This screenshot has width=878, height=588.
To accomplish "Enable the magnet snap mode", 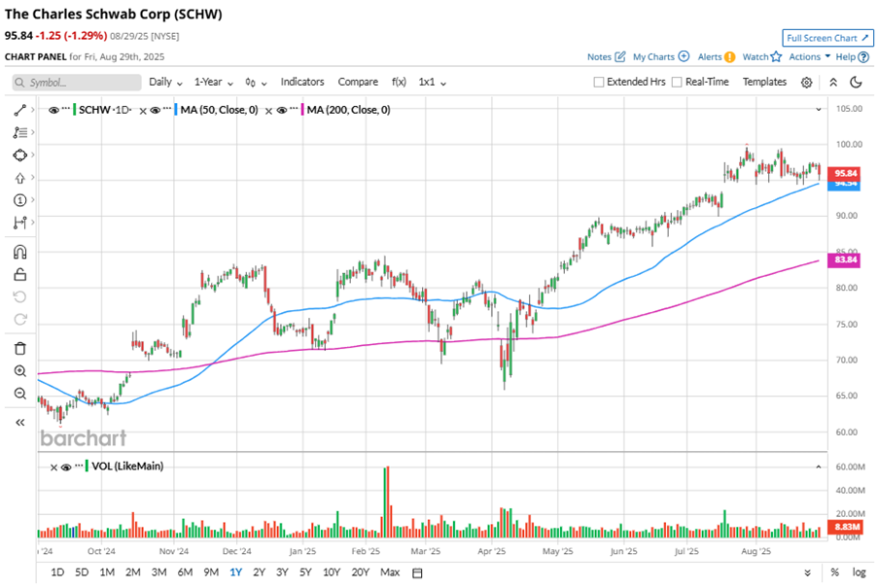I will pos(20,253).
